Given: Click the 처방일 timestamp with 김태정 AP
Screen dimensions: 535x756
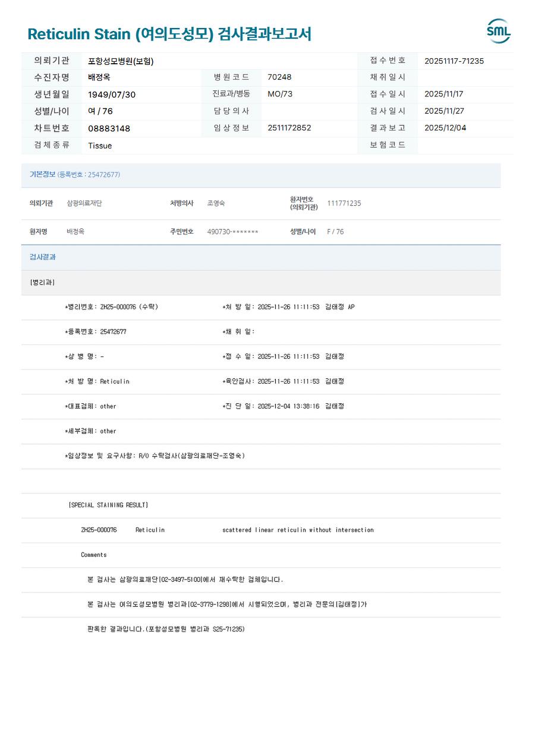Looking at the screenshot, I should (x=288, y=307).
